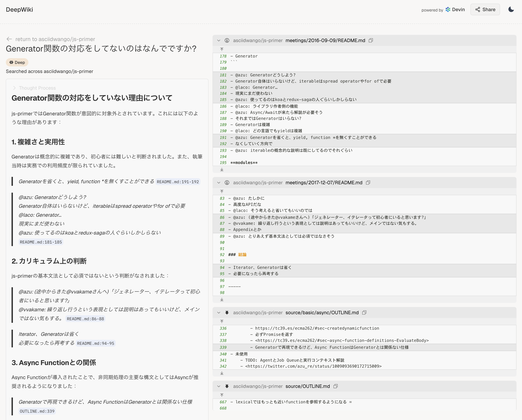Open README.md:191-192 citation link
The width and height of the screenshot is (522, 420).
(x=178, y=182)
